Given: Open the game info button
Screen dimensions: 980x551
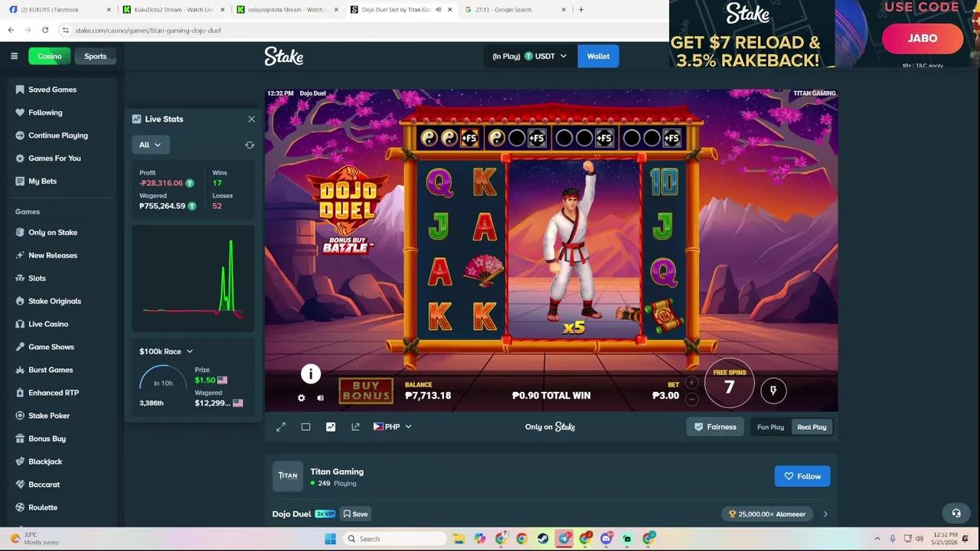Looking at the screenshot, I should coord(310,373).
